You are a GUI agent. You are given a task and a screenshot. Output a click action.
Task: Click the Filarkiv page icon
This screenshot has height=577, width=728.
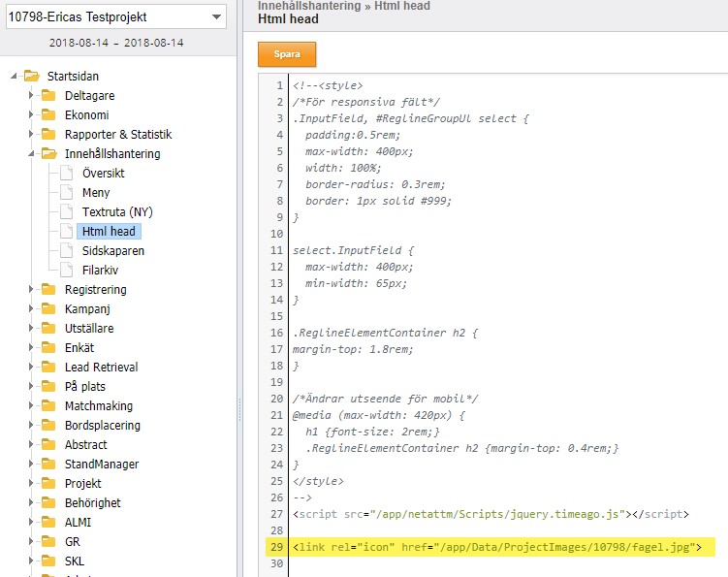tap(66, 270)
